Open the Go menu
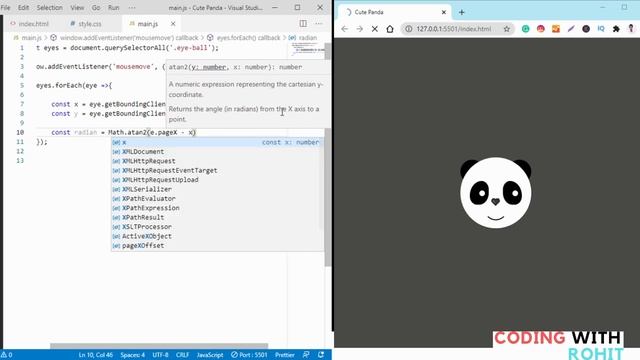640x360 pixels. pos(96,7)
